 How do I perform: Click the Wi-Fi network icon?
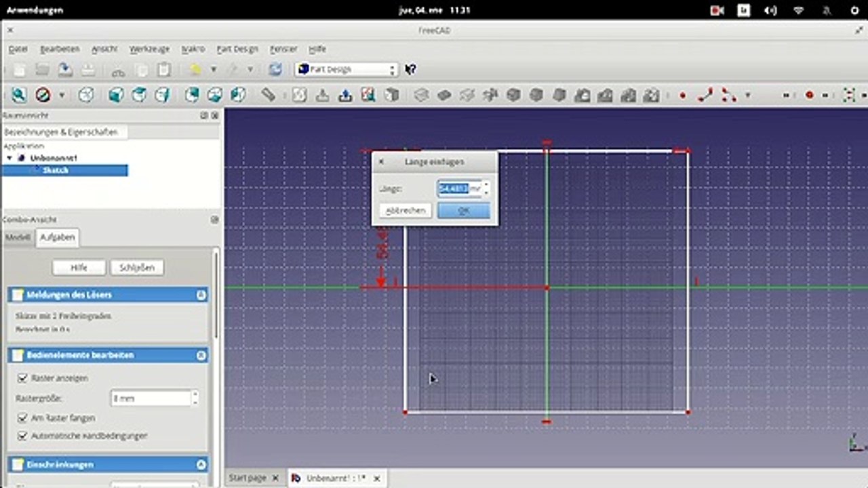coord(798,10)
